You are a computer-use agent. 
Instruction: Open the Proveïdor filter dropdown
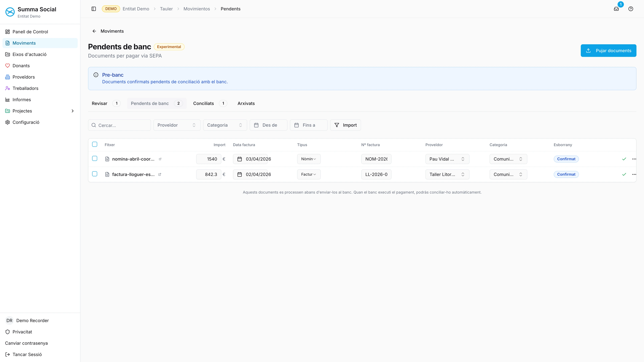(x=177, y=125)
